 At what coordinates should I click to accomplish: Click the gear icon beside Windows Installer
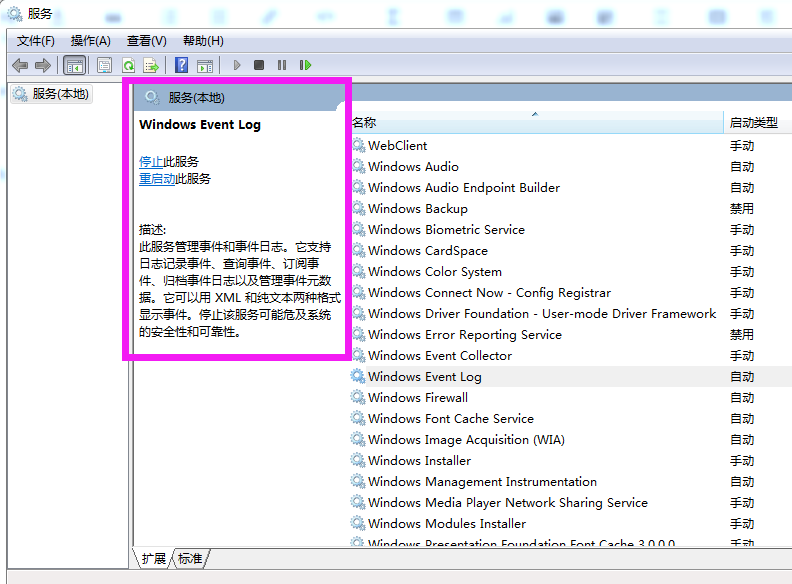point(359,461)
